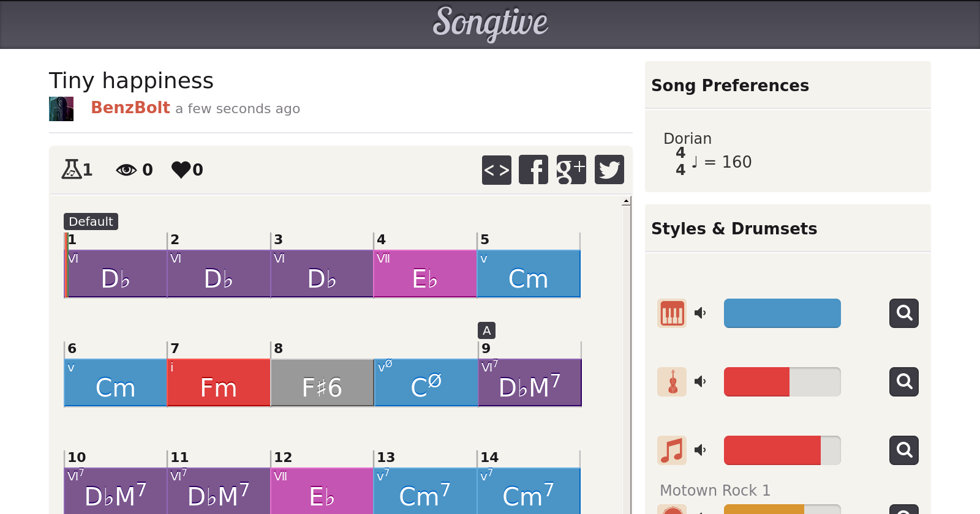Open BenzBolt's profile link
The width and height of the screenshot is (980, 514).
click(x=130, y=108)
